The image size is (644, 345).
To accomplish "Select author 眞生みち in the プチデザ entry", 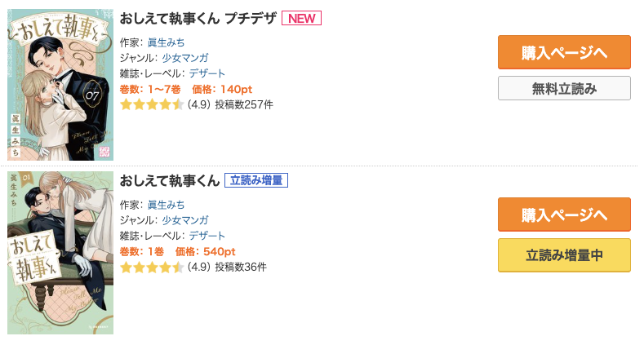I will click(166, 42).
